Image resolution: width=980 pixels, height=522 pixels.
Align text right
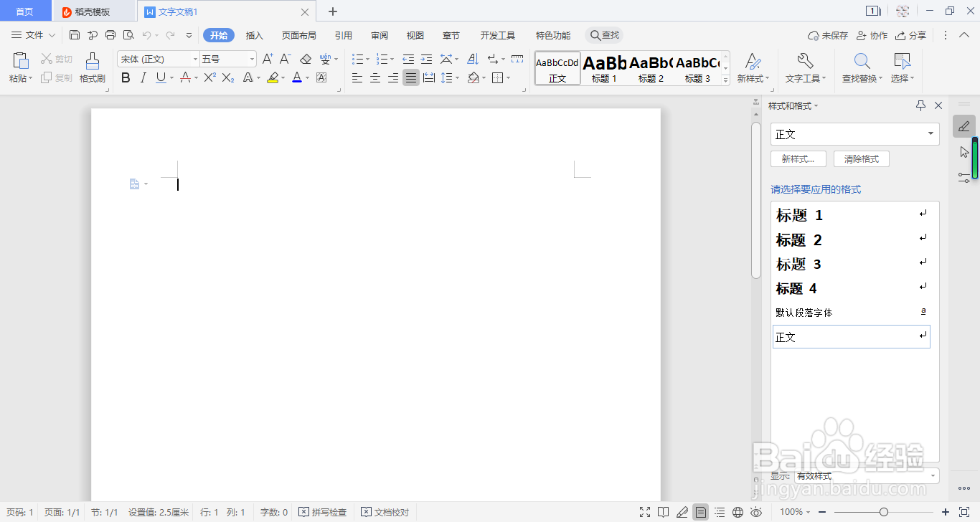pos(393,78)
